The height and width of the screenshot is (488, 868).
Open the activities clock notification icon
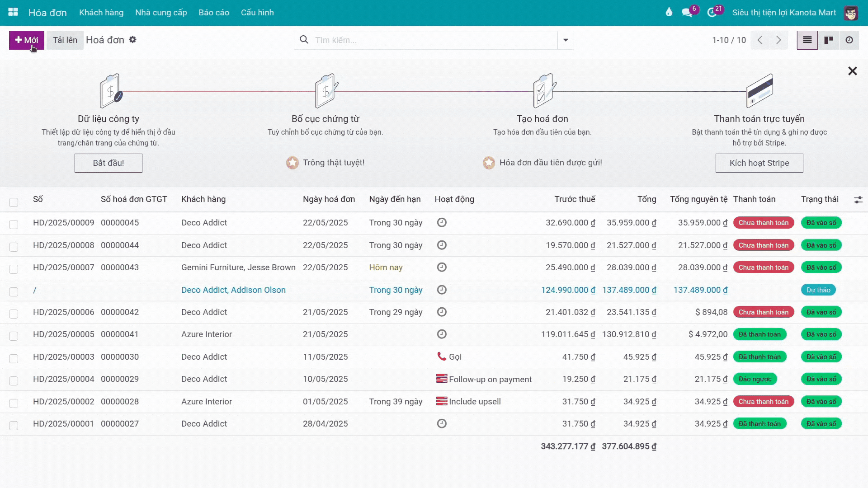pos(712,13)
